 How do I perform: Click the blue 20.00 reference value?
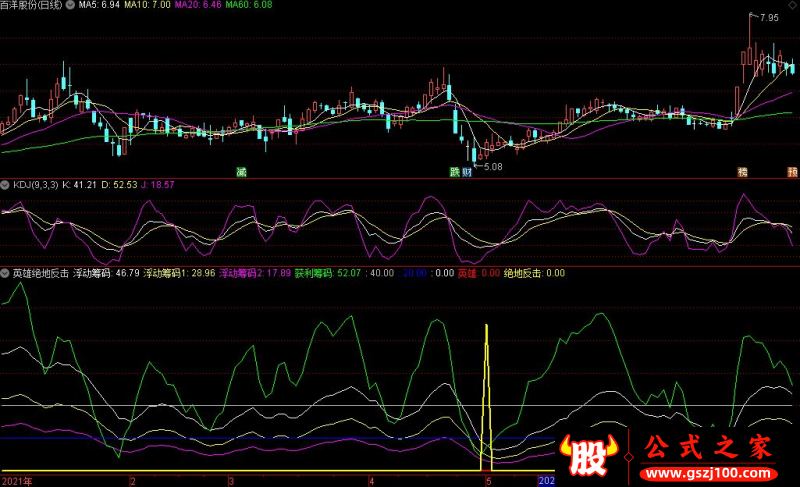pos(415,273)
